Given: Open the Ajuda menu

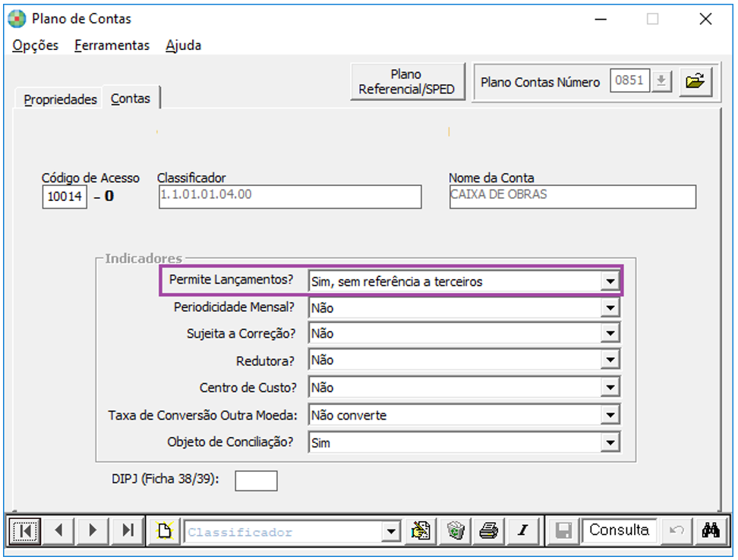Looking at the screenshot, I should (184, 45).
